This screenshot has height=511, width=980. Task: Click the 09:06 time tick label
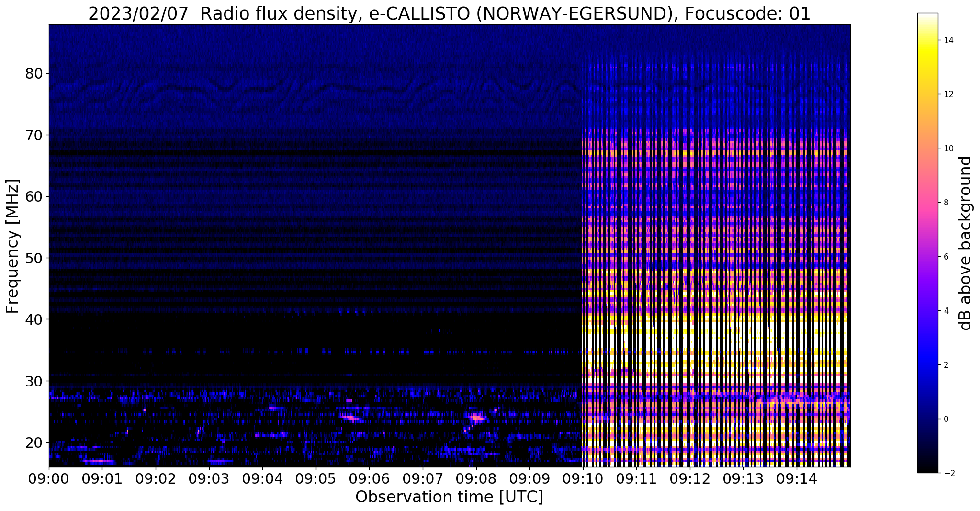coord(369,478)
